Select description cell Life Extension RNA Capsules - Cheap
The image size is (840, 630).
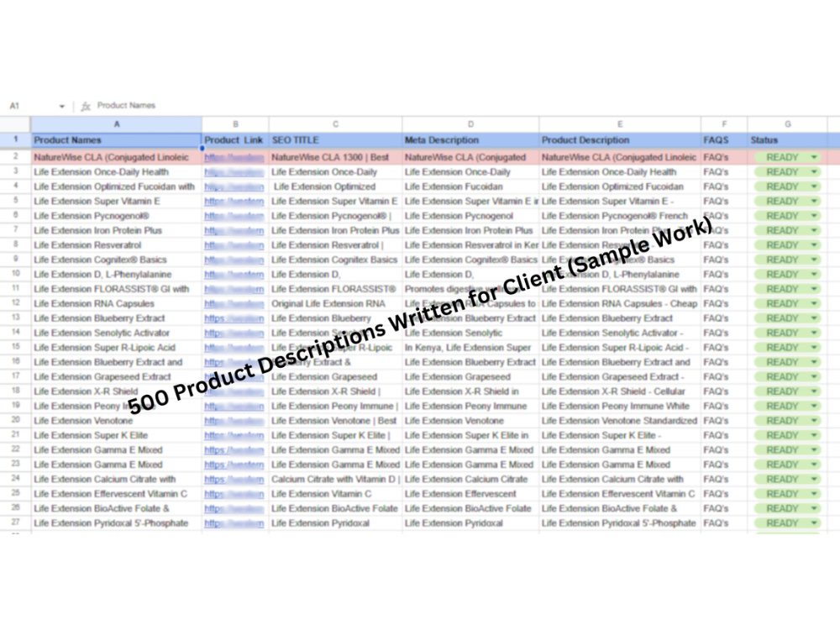pos(620,304)
